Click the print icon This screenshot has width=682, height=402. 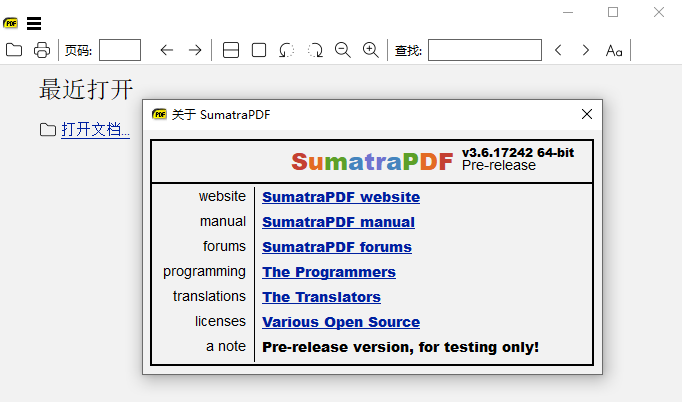[x=42, y=50]
